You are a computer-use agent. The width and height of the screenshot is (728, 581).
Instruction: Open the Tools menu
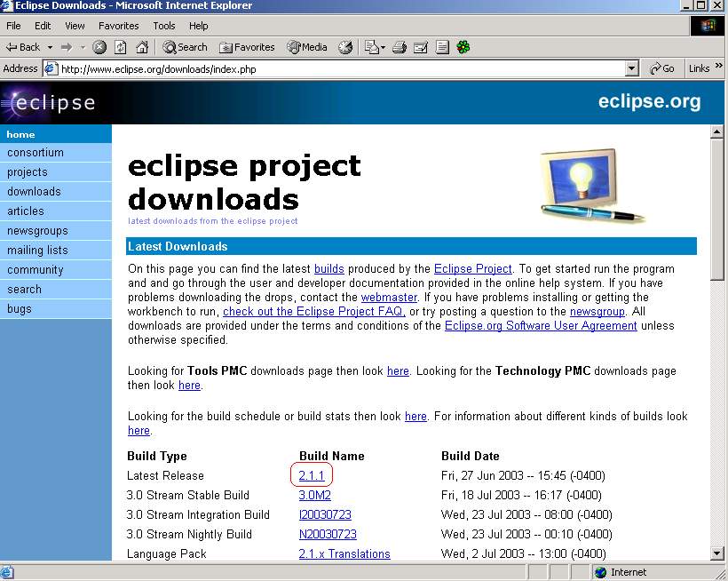[x=164, y=26]
